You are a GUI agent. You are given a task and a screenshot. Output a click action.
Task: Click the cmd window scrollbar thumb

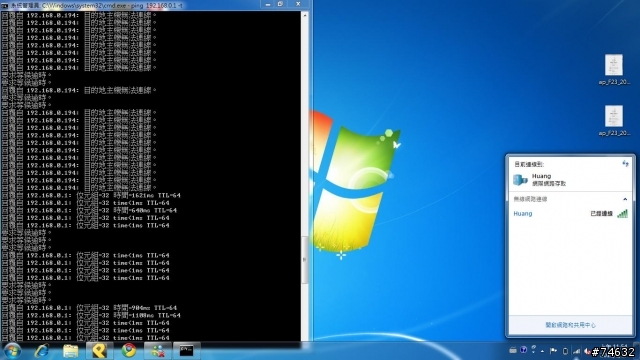pos(304,260)
